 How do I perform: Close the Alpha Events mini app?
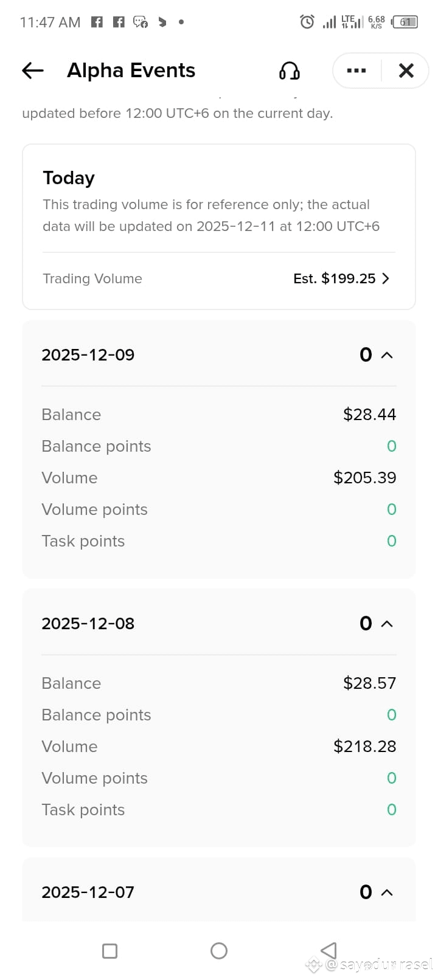(x=406, y=71)
